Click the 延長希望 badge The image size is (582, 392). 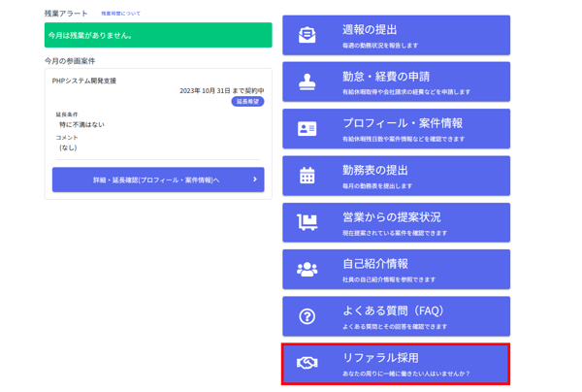248,101
